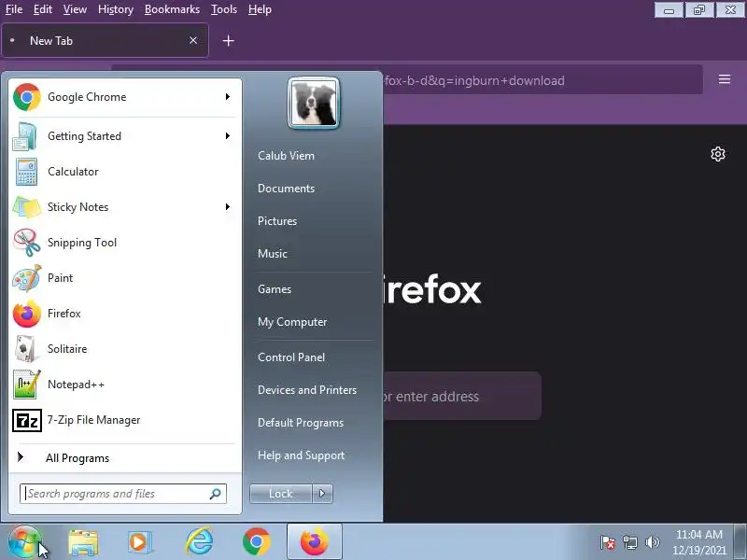This screenshot has height=560, width=747.
Task: Click the taskbar clock and date
Action: [698, 542]
